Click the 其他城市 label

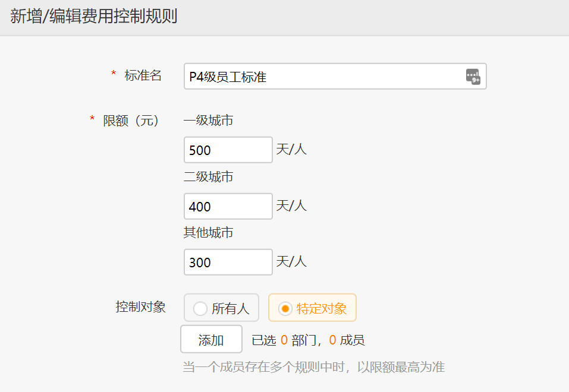(x=208, y=232)
